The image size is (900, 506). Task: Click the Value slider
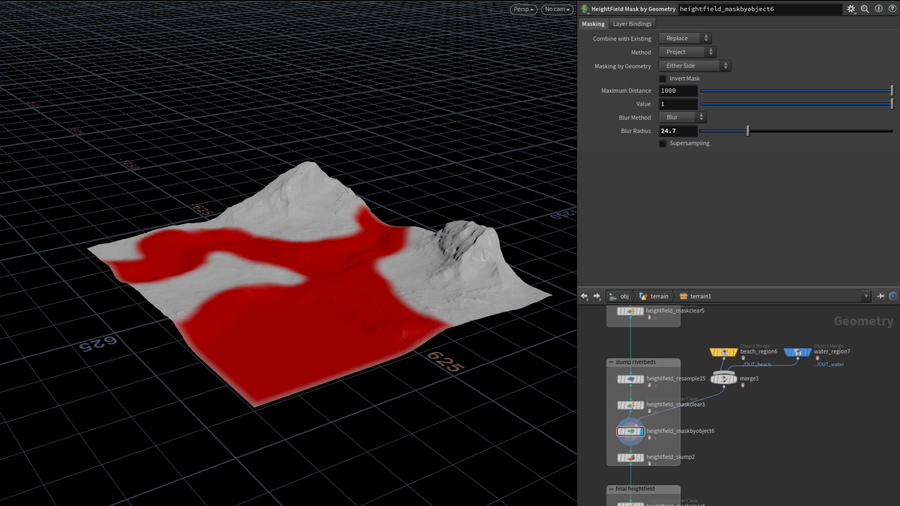click(796, 104)
